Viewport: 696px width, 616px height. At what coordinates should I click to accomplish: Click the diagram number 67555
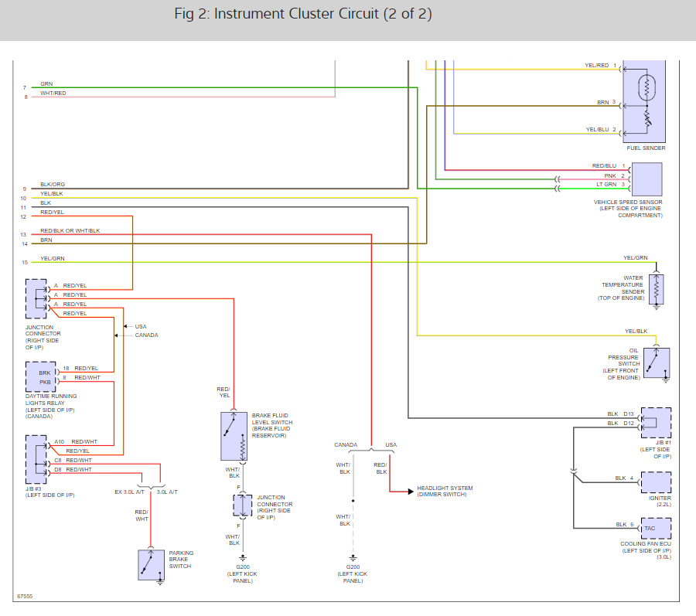tap(25, 597)
